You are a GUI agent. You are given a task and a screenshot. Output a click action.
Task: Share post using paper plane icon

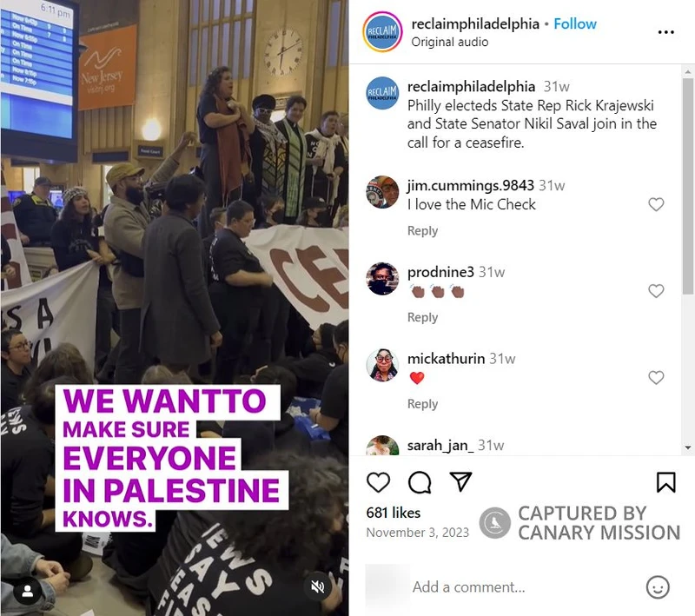tap(460, 481)
